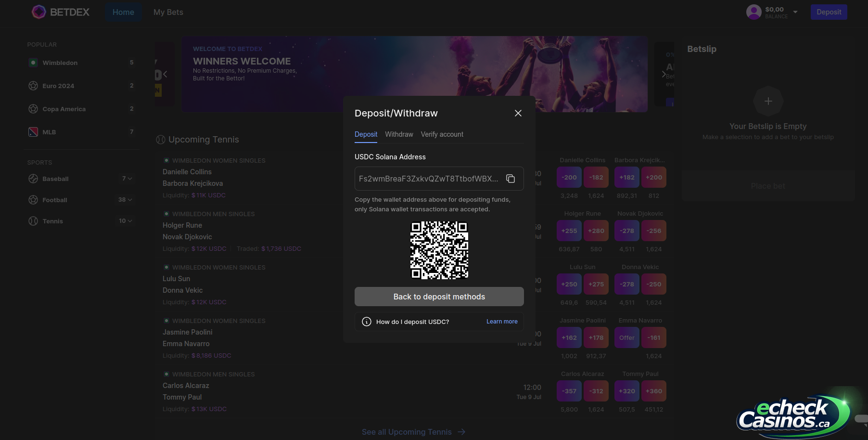Select -161 odds for Emma Navarro
Screen dimensions: 868x440
(x=654, y=338)
